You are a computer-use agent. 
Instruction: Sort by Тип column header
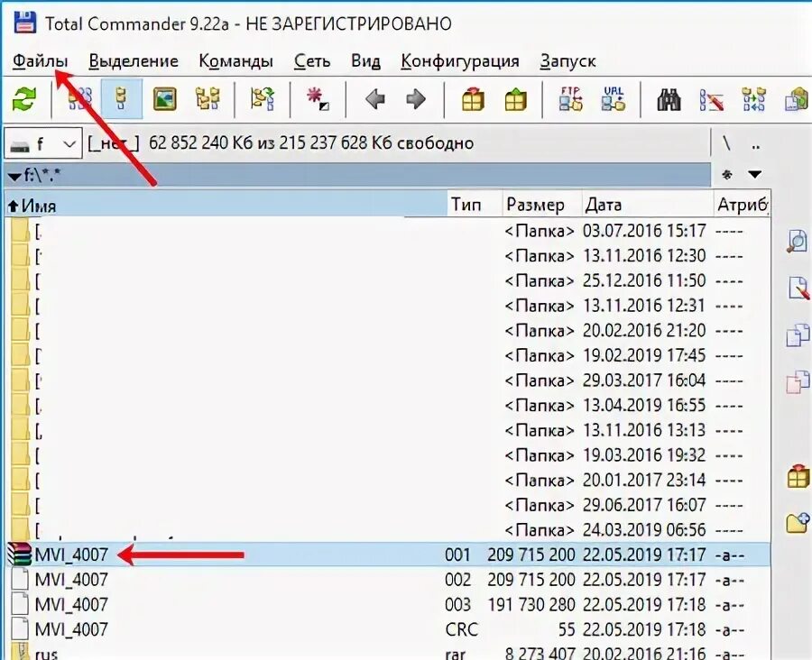pyautogui.click(x=475, y=205)
